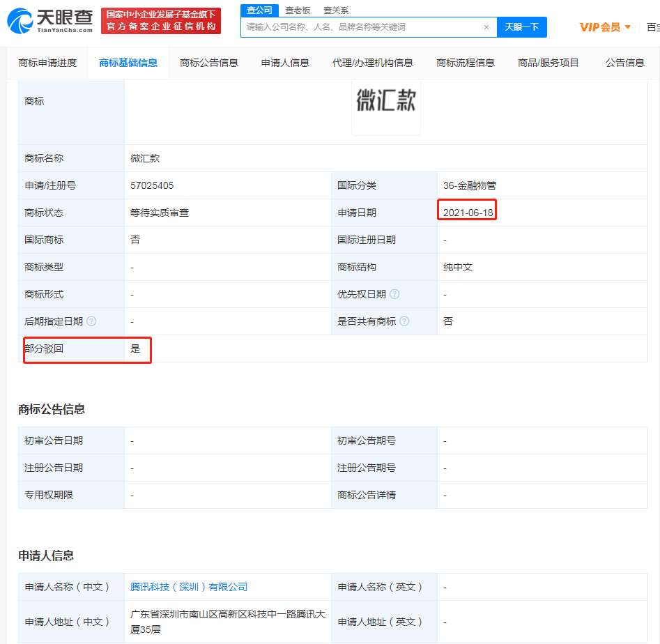The image size is (660, 644).
Task: Click the 专用权期限 label
Action: tap(49, 495)
